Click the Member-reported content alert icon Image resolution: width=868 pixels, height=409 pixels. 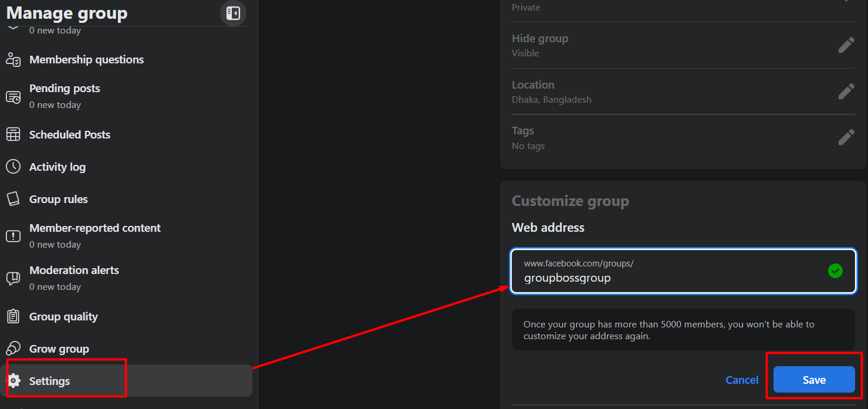(13, 236)
